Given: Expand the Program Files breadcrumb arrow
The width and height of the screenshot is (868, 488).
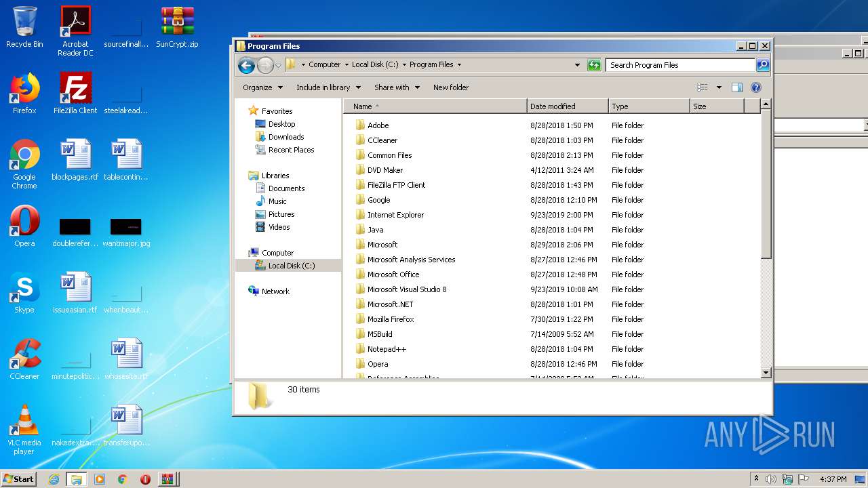Looking at the screenshot, I should pyautogui.click(x=459, y=65).
